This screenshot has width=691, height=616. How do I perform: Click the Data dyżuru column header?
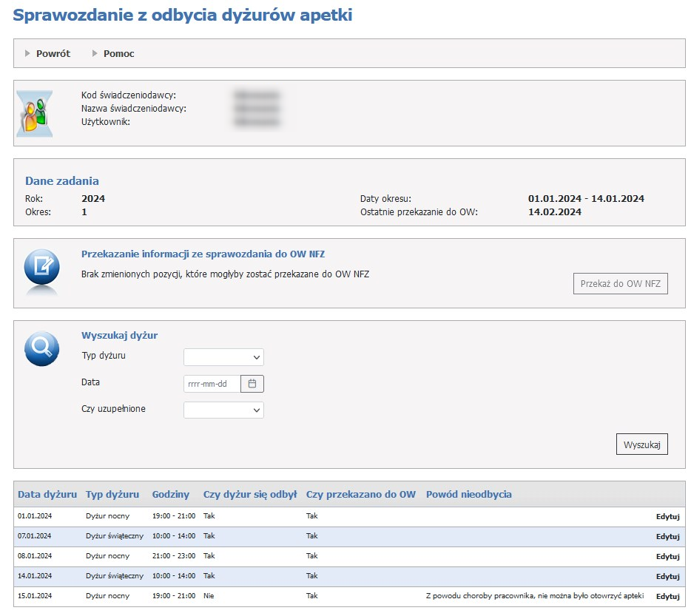[x=47, y=494]
